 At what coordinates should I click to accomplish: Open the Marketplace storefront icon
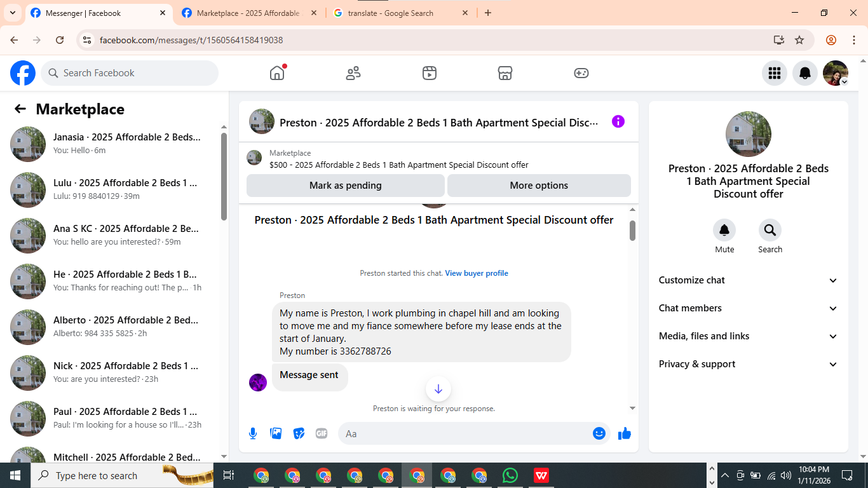click(x=505, y=73)
